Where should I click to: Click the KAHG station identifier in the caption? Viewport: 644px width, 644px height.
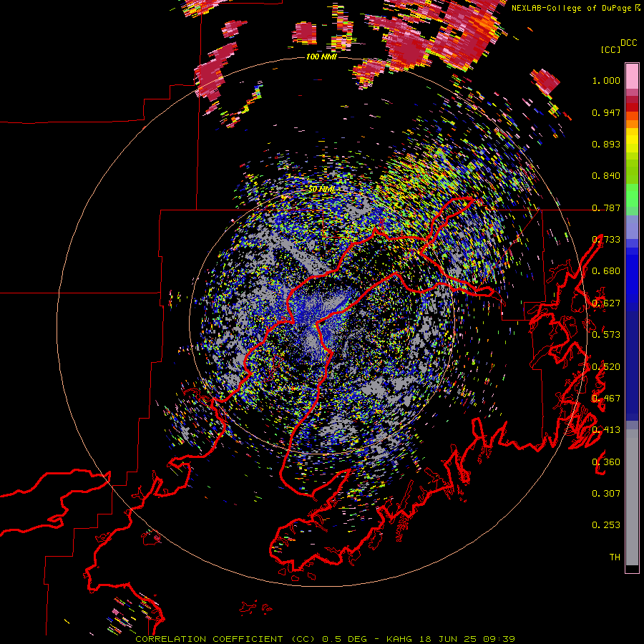pyautogui.click(x=399, y=639)
